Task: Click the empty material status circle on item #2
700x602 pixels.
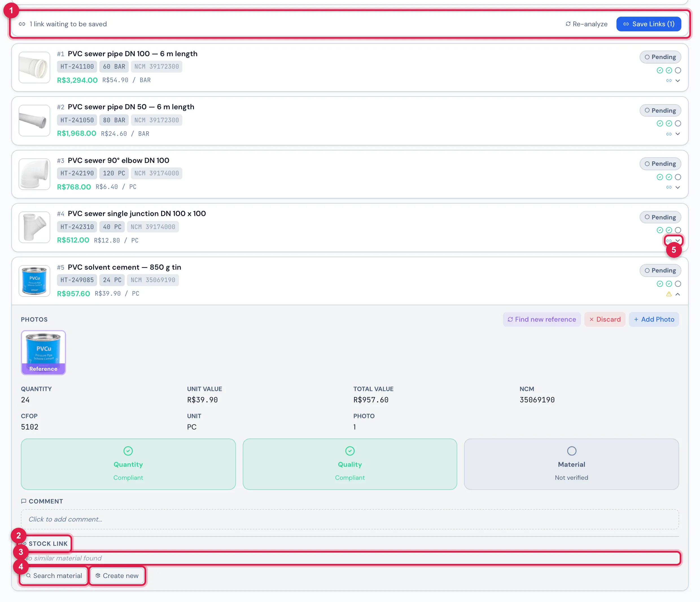Action: click(x=678, y=123)
